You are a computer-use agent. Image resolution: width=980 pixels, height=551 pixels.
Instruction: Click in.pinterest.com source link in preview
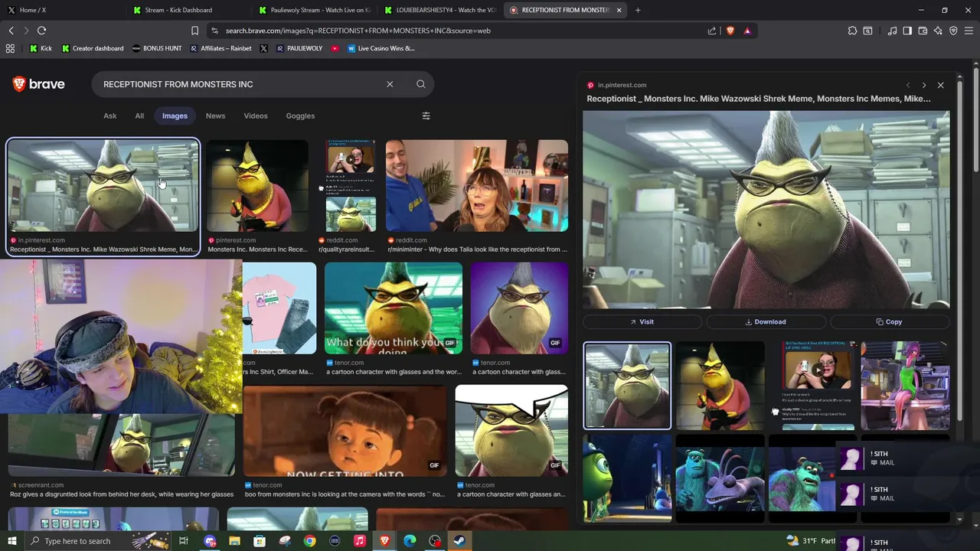click(x=622, y=85)
